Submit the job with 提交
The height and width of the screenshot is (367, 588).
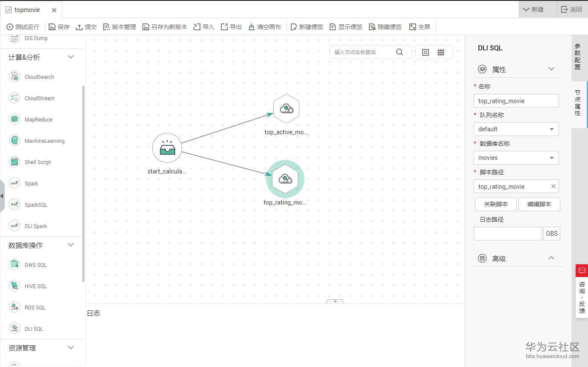coord(86,27)
